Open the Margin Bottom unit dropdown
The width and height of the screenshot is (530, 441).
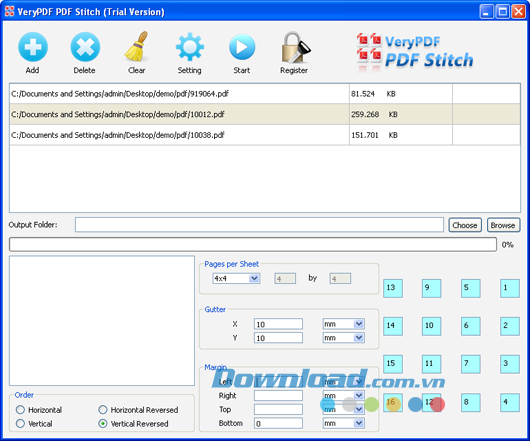coord(343,423)
